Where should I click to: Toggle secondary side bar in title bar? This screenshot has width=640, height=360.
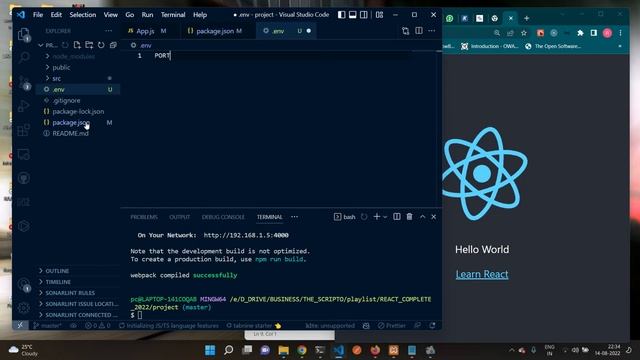(364, 15)
